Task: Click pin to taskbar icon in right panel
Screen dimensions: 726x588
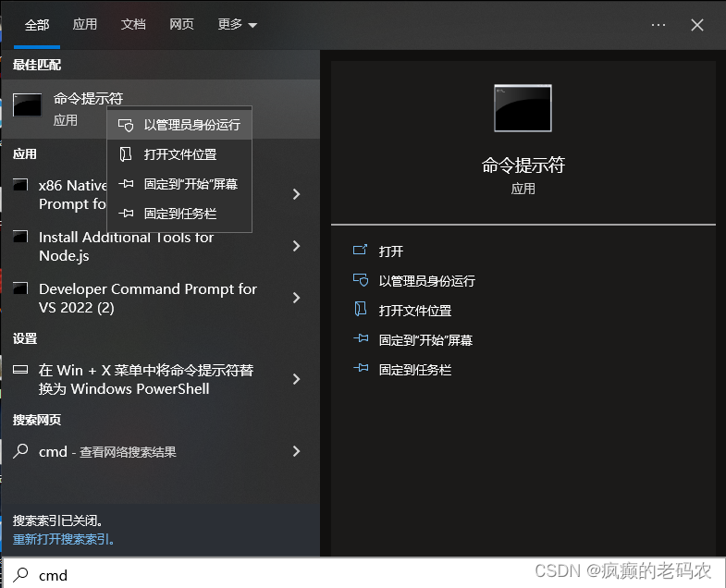Action: coord(361,369)
